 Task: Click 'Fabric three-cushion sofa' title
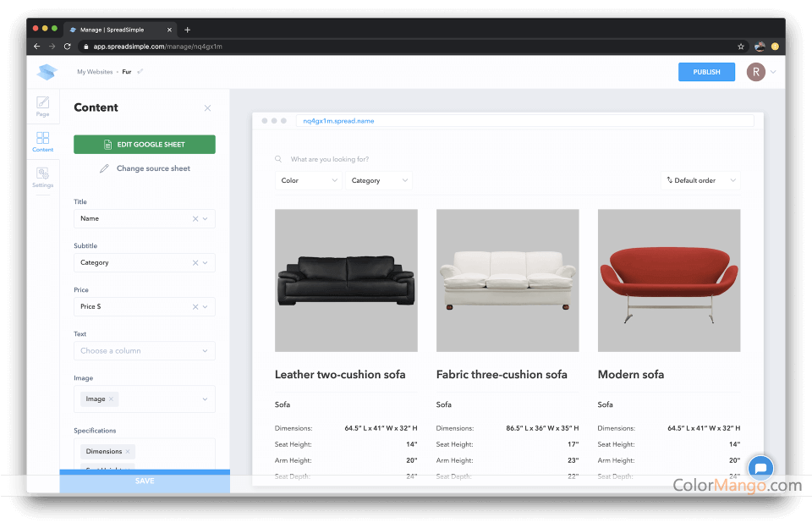(502, 375)
